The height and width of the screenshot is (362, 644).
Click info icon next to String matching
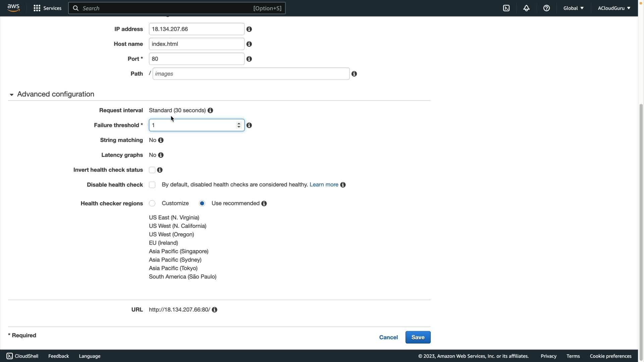(161, 140)
